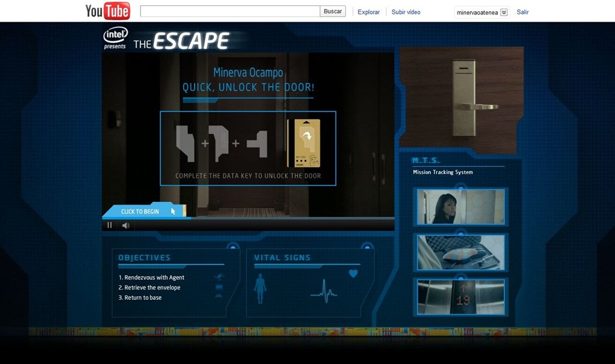Click the YouTube logo
Screen dimensions: 615x364
(x=108, y=11)
